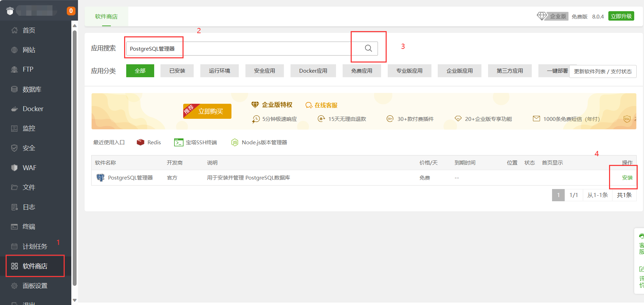The width and height of the screenshot is (644, 305).
Task: Select page 1 in pagination
Action: (558, 195)
